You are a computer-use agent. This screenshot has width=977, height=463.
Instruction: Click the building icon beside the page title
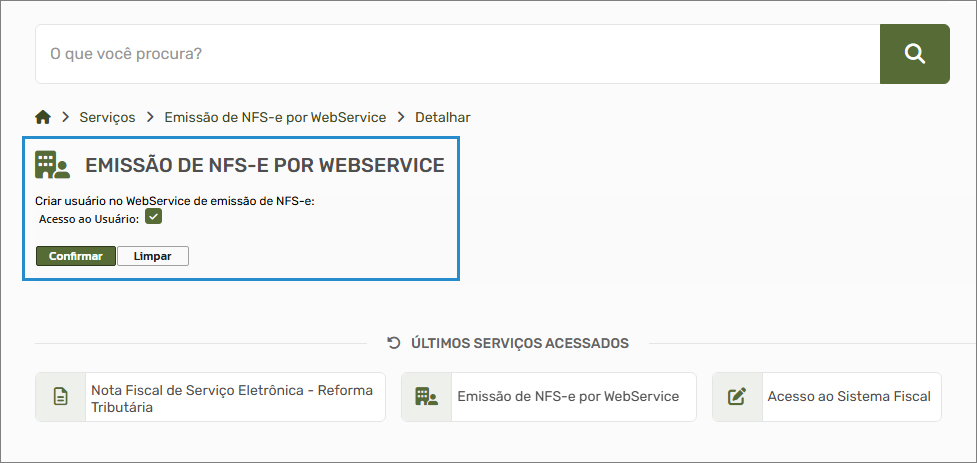pos(52,165)
